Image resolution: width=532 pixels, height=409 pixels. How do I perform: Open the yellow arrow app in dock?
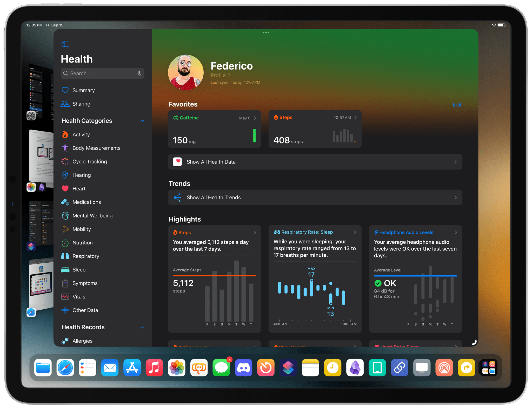point(467,368)
